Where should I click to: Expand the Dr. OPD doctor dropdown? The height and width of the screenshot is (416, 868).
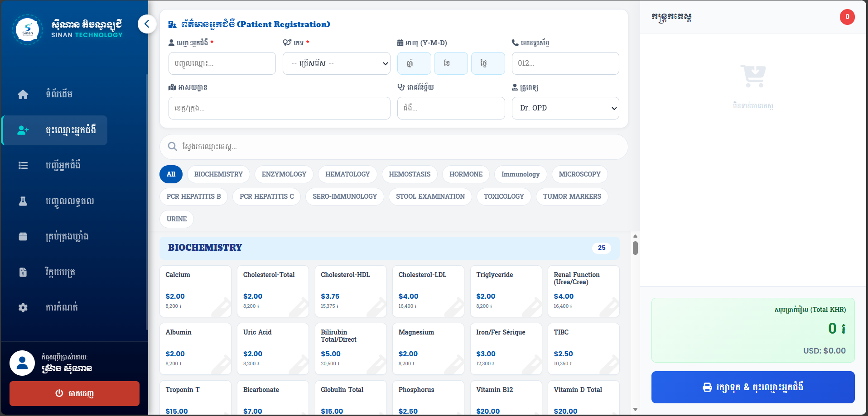(565, 108)
